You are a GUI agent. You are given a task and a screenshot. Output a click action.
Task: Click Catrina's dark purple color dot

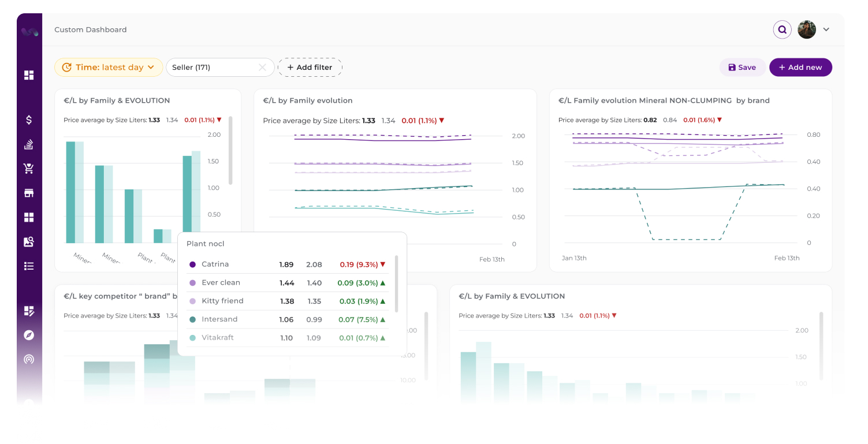[x=192, y=264]
